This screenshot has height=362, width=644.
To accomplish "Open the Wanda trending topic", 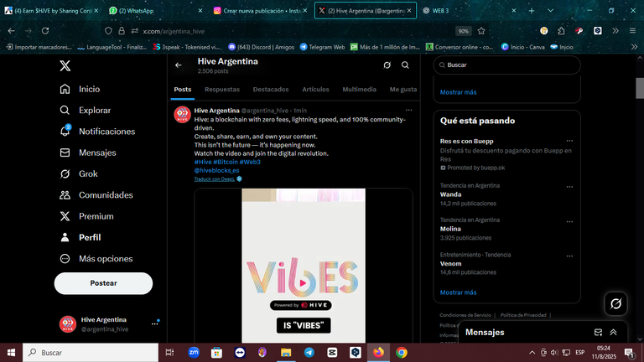I will 450,194.
